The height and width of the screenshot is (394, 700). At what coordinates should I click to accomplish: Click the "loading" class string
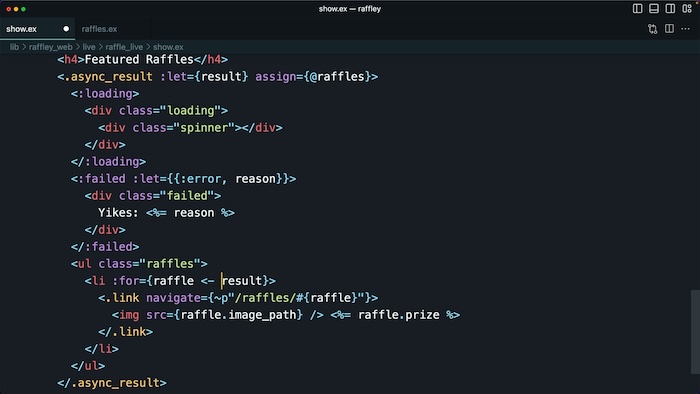[x=191, y=111]
